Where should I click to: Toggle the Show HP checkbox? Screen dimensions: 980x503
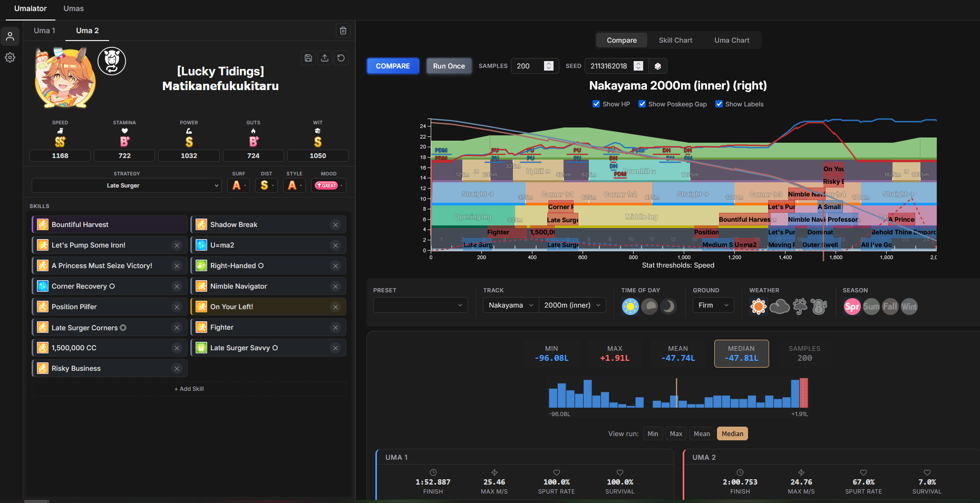[596, 104]
